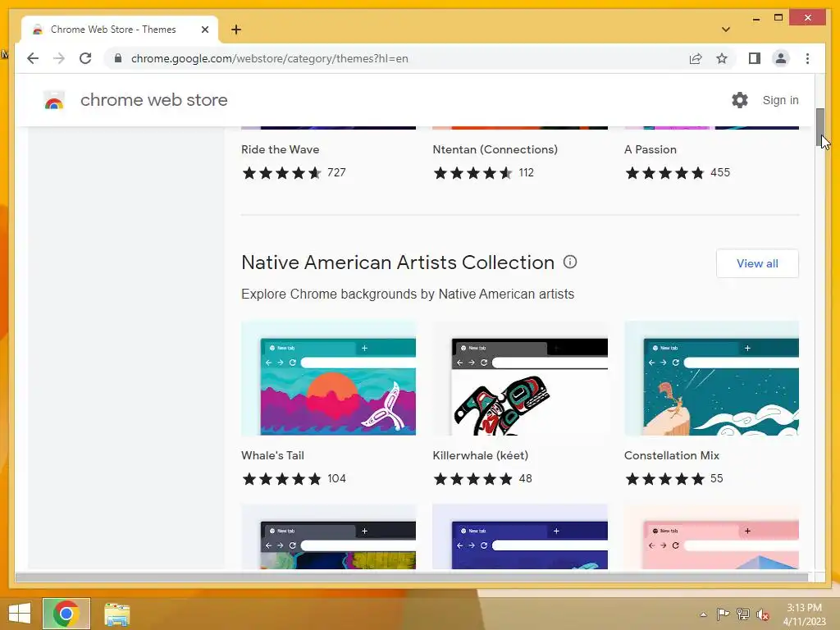Show hidden system tray icons

(703, 614)
